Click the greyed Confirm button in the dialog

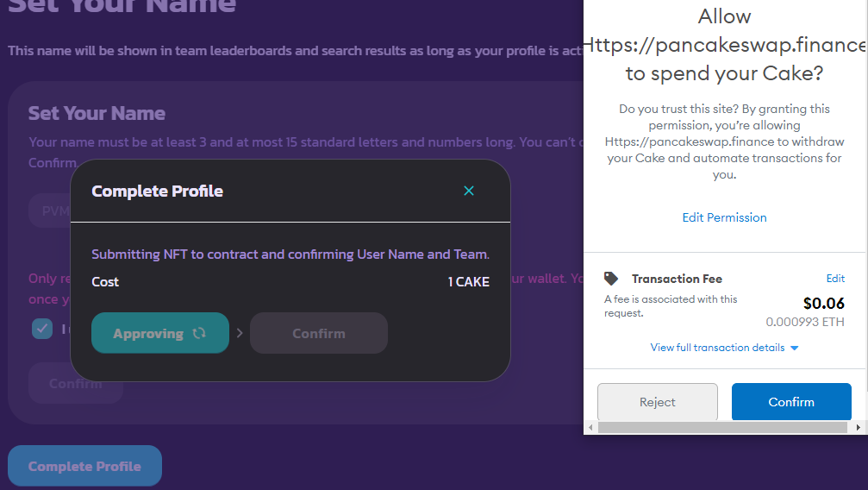click(x=318, y=333)
